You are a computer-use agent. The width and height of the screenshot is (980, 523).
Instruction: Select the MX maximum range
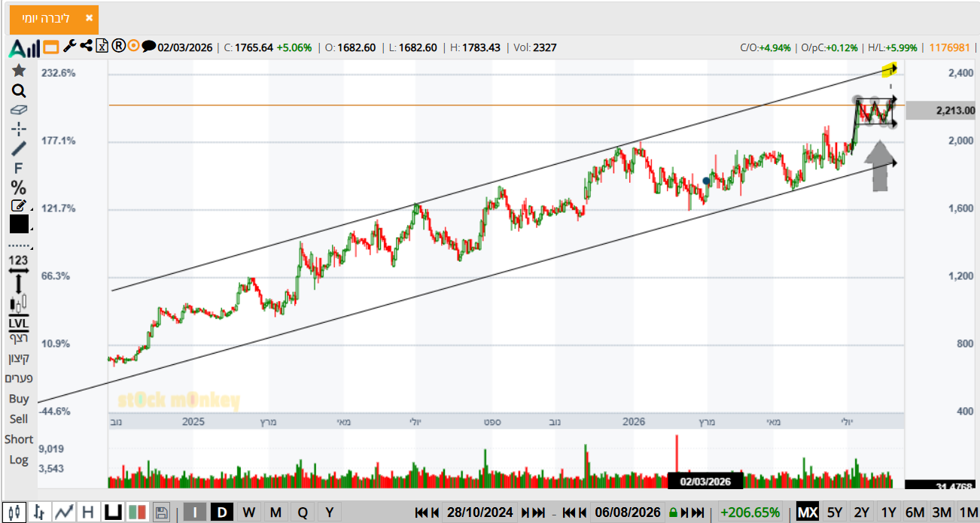808,512
